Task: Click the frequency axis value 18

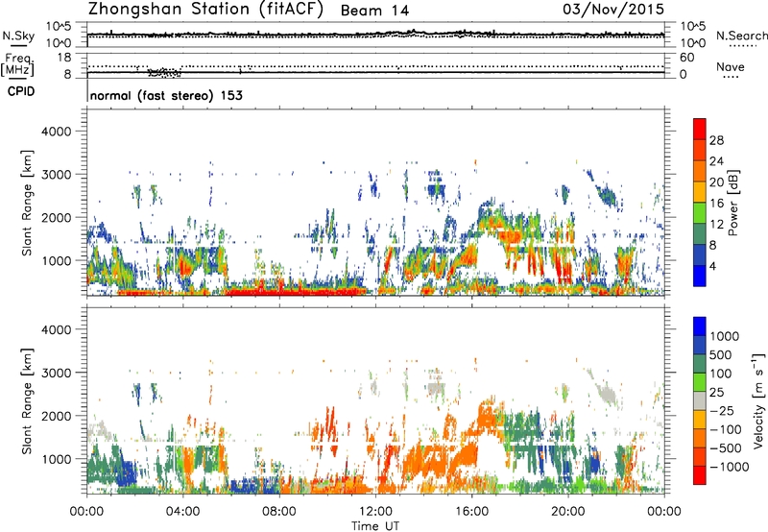Action: pyautogui.click(x=64, y=58)
